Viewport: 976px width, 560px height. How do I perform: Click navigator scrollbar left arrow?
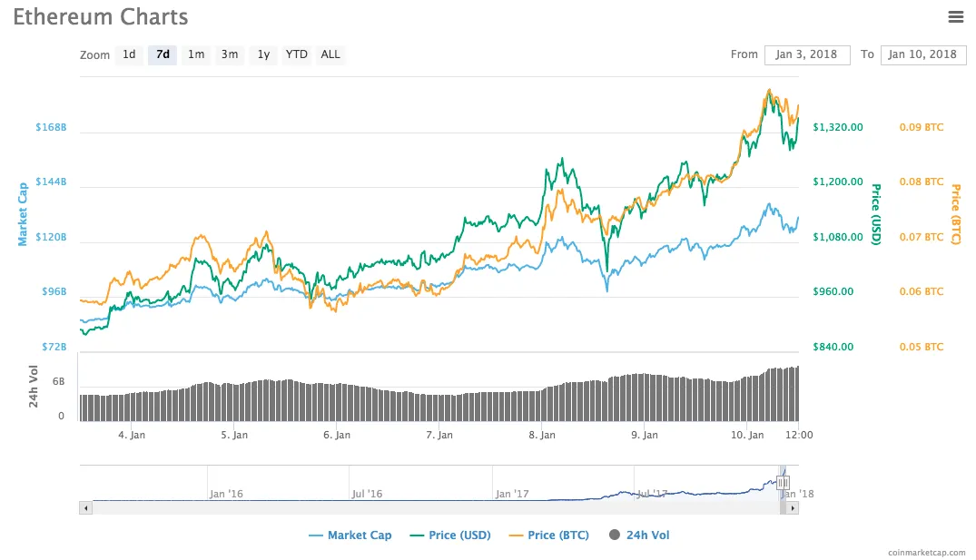point(86,508)
